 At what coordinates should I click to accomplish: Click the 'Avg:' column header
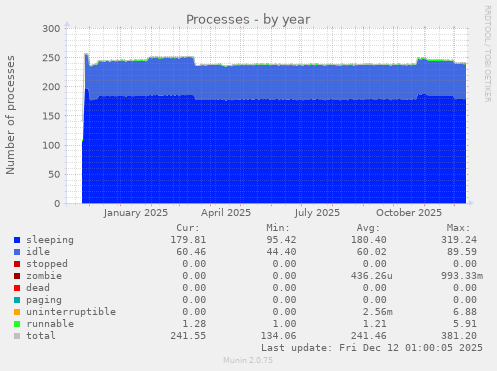tap(368, 228)
